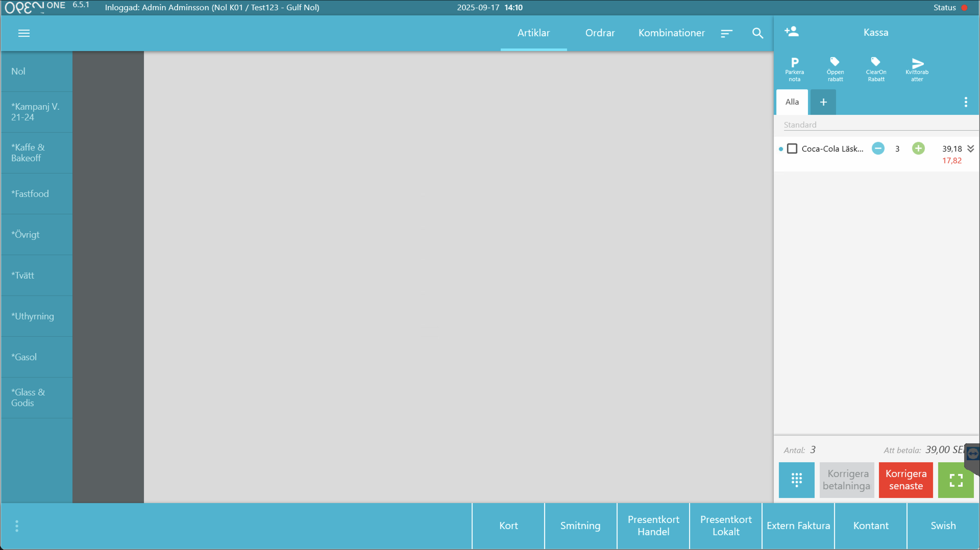
Task: Click the Korrigera senaste button
Action: (x=905, y=480)
